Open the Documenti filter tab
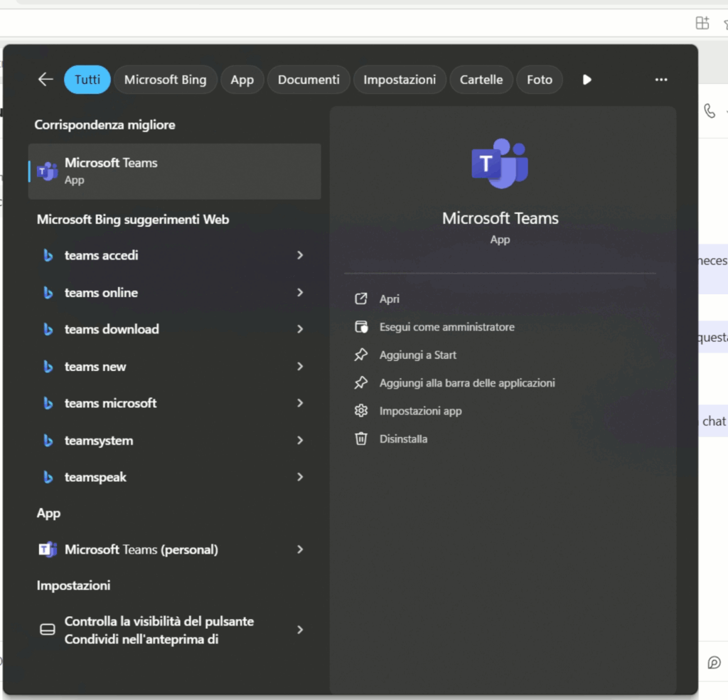The image size is (728, 700). (309, 80)
